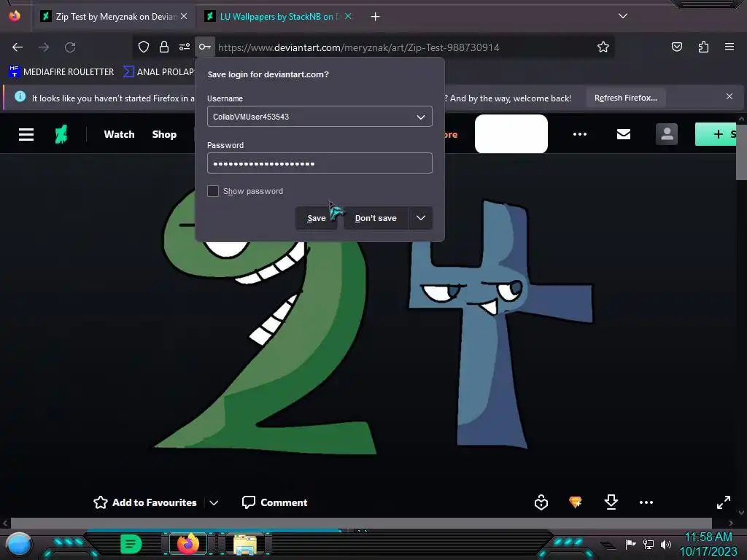Open the site permissions icon

click(x=185, y=47)
